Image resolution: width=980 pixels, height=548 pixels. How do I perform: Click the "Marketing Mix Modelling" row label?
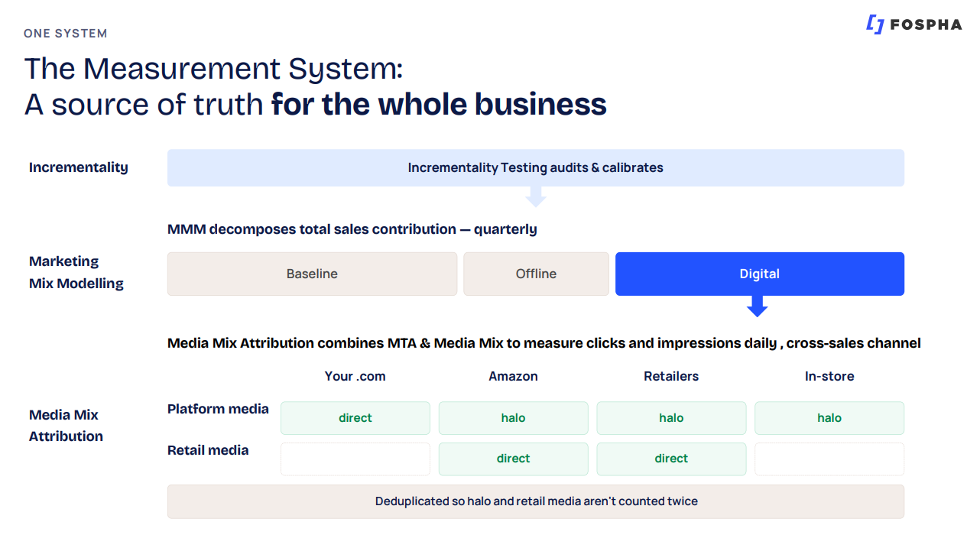point(76,272)
